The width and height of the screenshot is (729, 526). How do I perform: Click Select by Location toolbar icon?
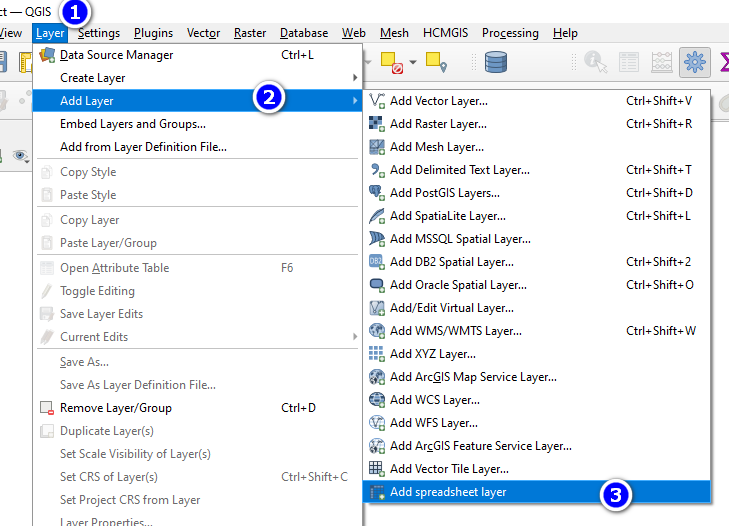(x=436, y=62)
